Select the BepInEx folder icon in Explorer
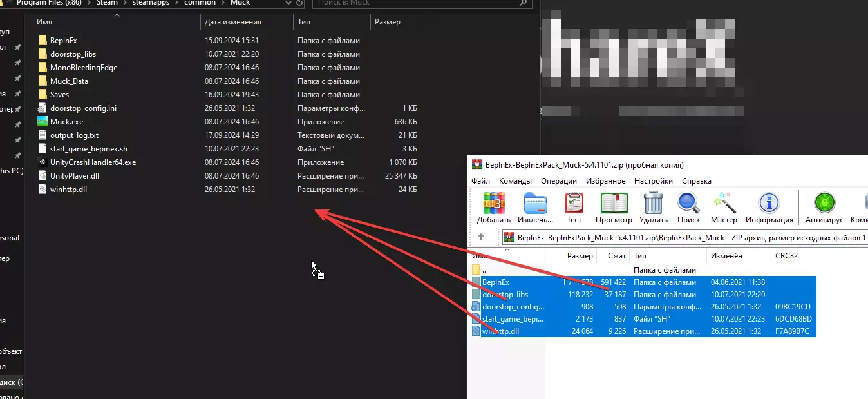Screen dimensions: 868x399 [43, 41]
